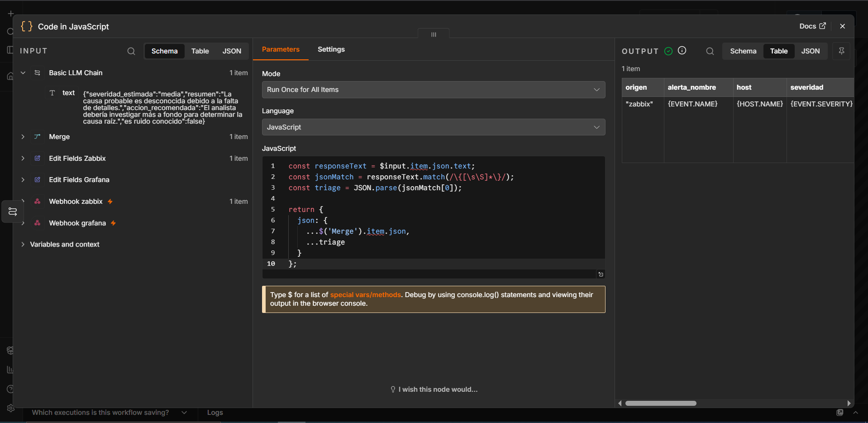This screenshot has width=868, height=423.
Task: Click the lightbulb icon near wish text
Action: pos(393,389)
